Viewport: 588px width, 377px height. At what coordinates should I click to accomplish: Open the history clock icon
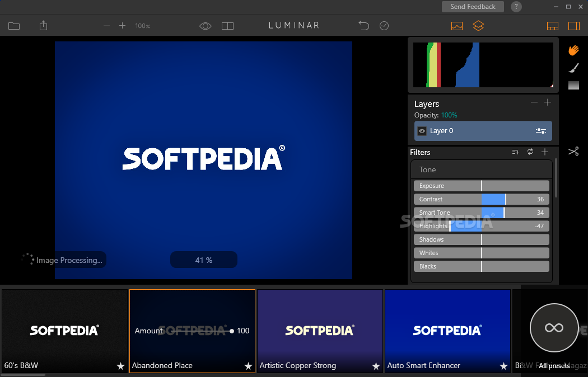click(x=384, y=26)
